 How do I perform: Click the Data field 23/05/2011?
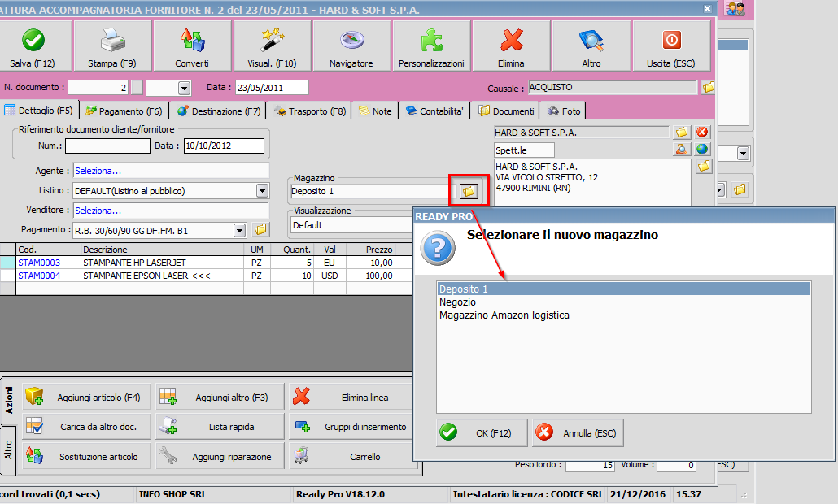272,88
